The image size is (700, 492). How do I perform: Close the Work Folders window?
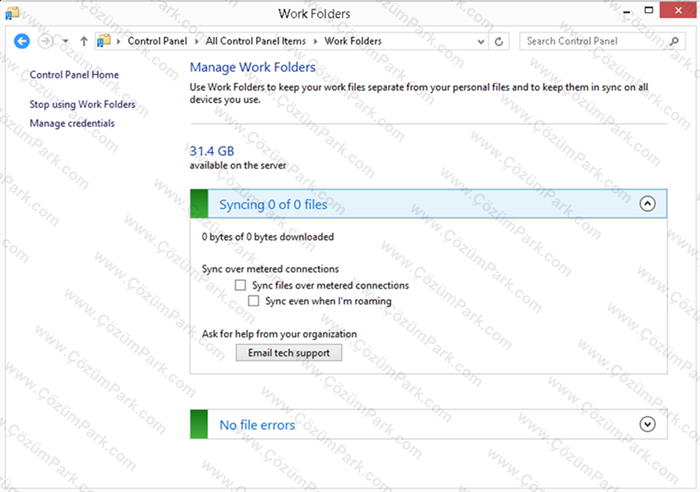click(x=678, y=10)
